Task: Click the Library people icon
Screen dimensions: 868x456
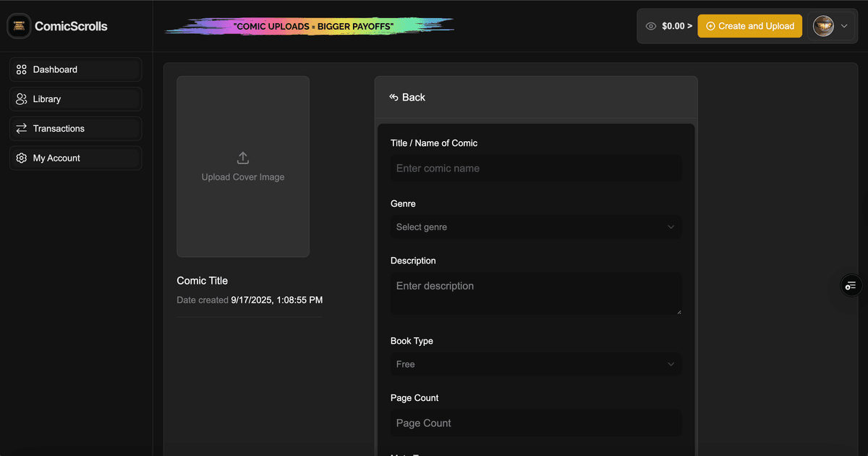Action: (22, 98)
